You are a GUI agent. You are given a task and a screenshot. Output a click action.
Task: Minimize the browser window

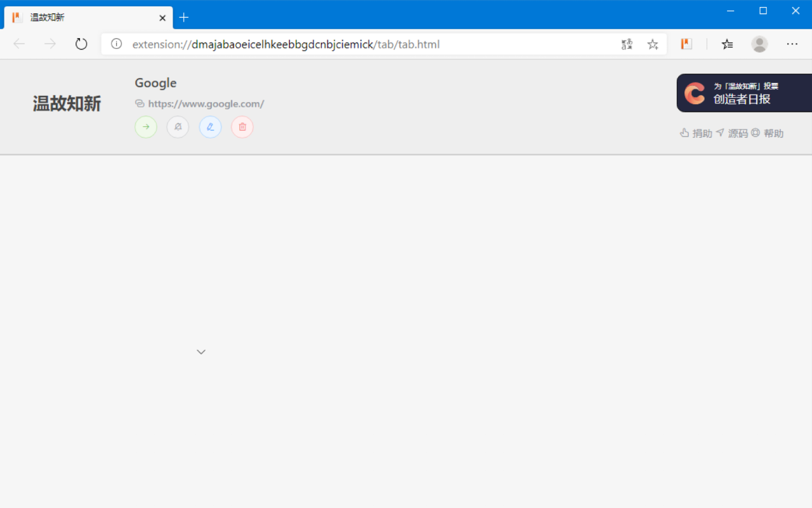pos(730,11)
